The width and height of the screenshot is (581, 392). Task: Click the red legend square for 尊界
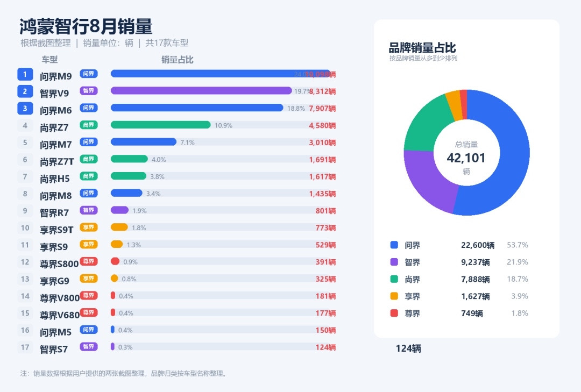tap(394, 313)
